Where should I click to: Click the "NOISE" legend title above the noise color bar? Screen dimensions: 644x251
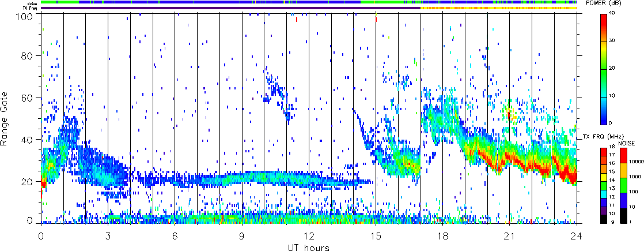pos(627,143)
